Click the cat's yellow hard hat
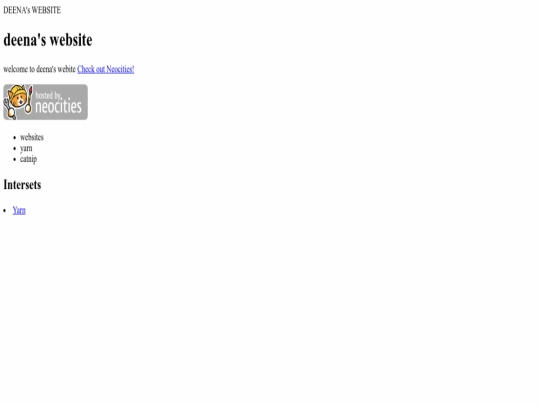Image resolution: width=540 pixels, height=405 pixels. click(17, 90)
